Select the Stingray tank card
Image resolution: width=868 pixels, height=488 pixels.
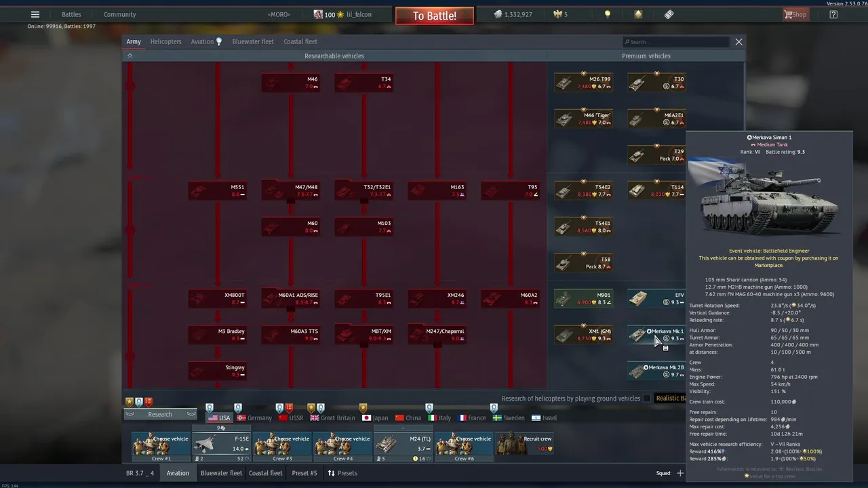217,370
